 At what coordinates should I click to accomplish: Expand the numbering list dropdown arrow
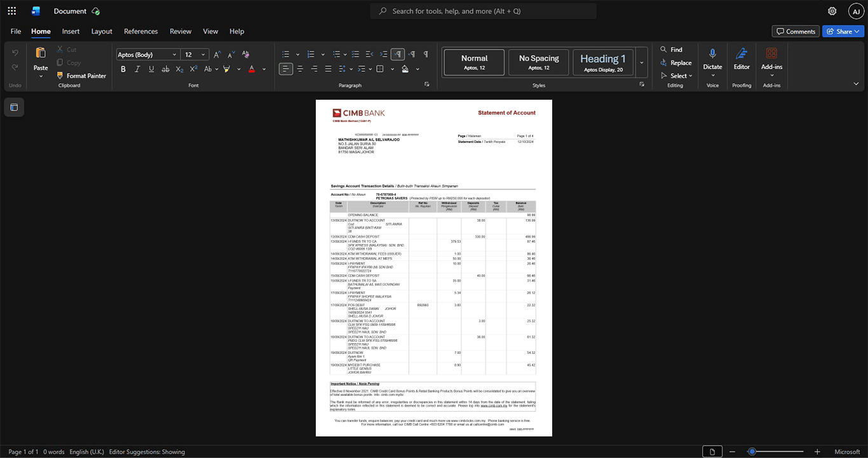pos(323,55)
